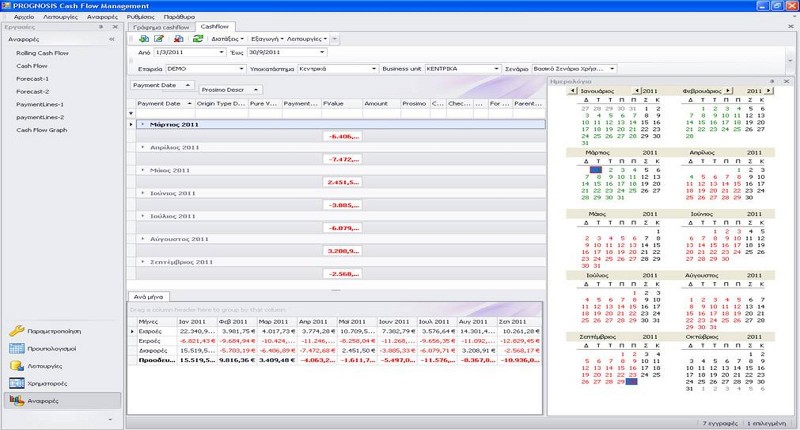Open the Εταιρεία DEMO dropdown
The width and height of the screenshot is (800, 430).
(x=241, y=68)
